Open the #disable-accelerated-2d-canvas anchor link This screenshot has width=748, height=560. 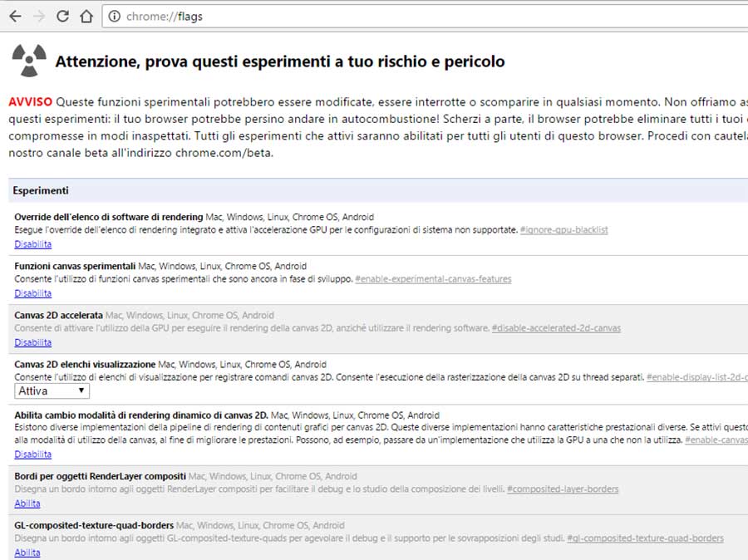[556, 328]
